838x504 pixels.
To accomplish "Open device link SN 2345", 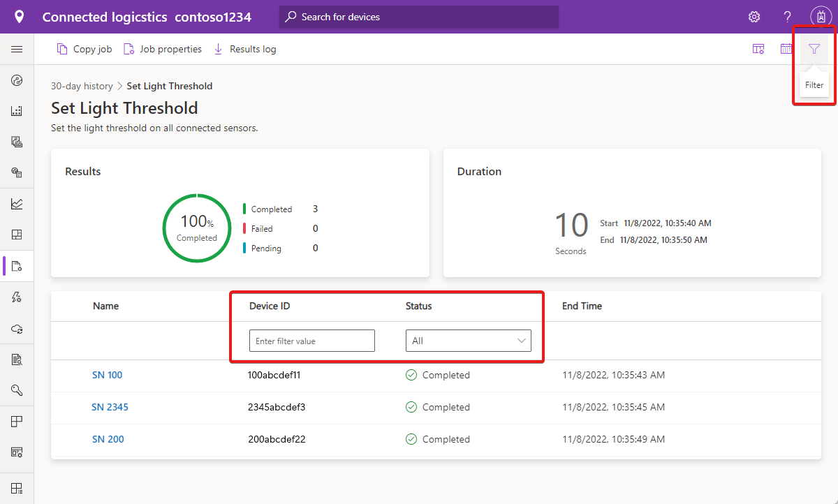I will (110, 407).
